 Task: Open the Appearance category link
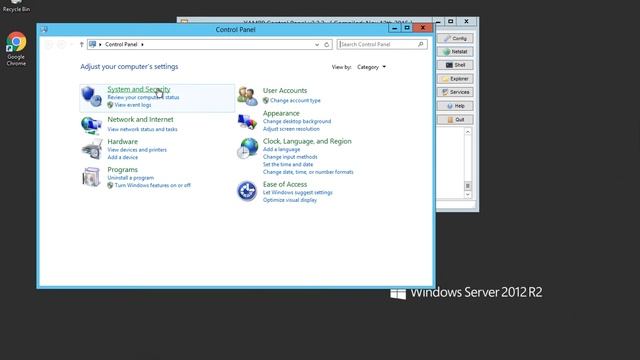click(x=281, y=113)
